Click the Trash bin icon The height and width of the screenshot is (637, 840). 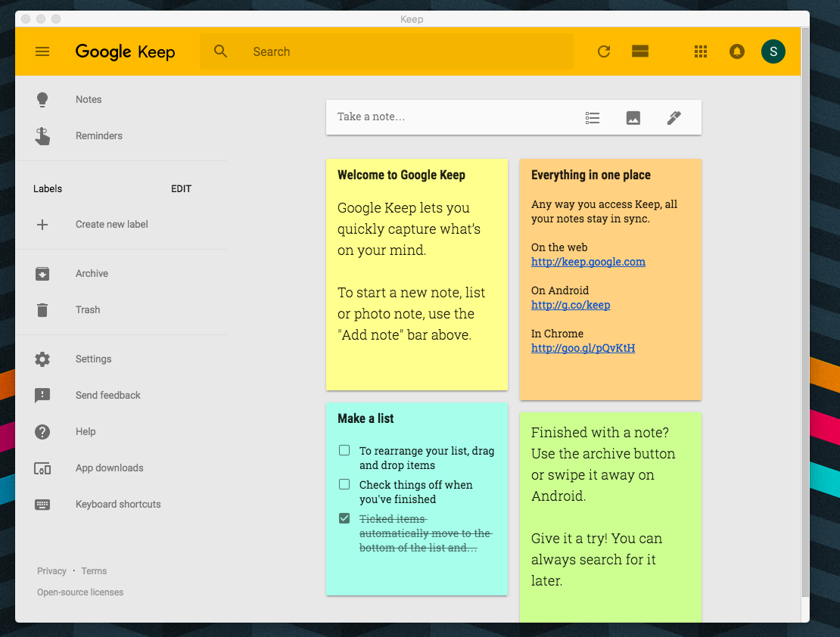tap(42, 309)
